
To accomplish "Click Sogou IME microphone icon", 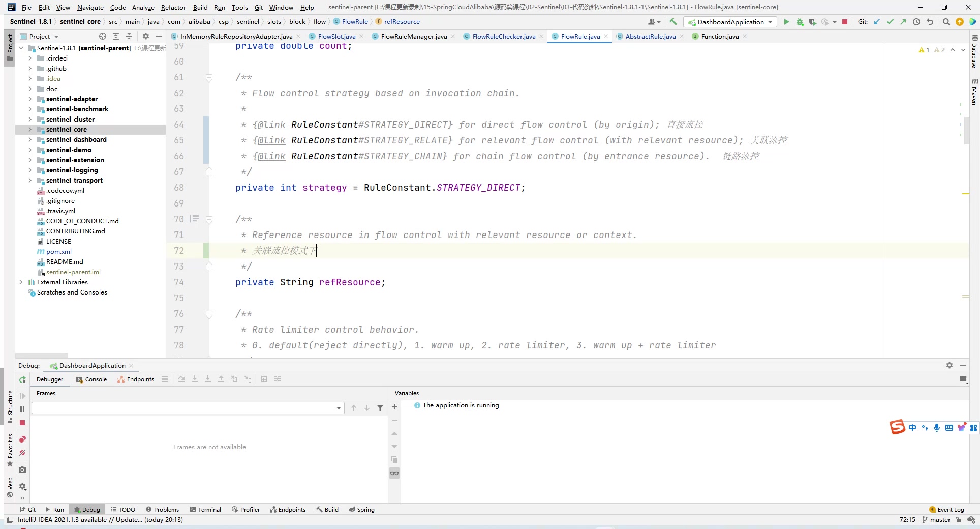I will point(937,428).
